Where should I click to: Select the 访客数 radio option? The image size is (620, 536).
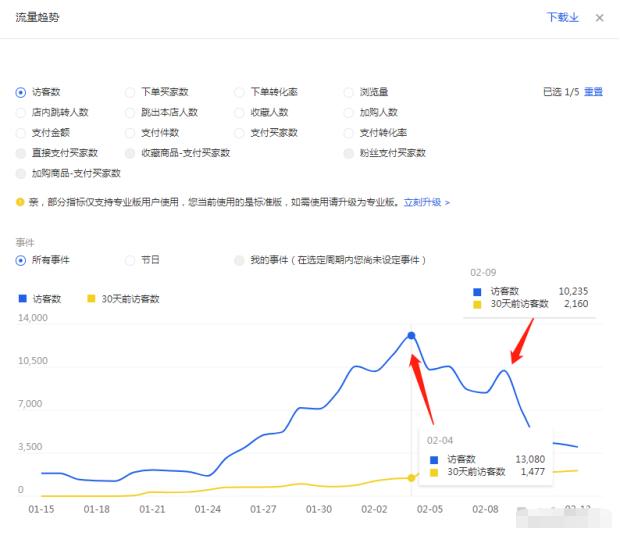[21, 92]
